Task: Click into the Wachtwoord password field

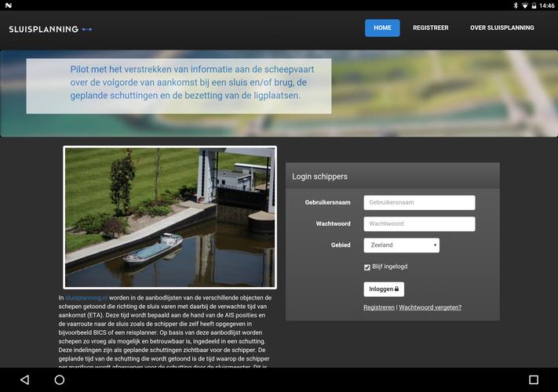Action: (419, 223)
